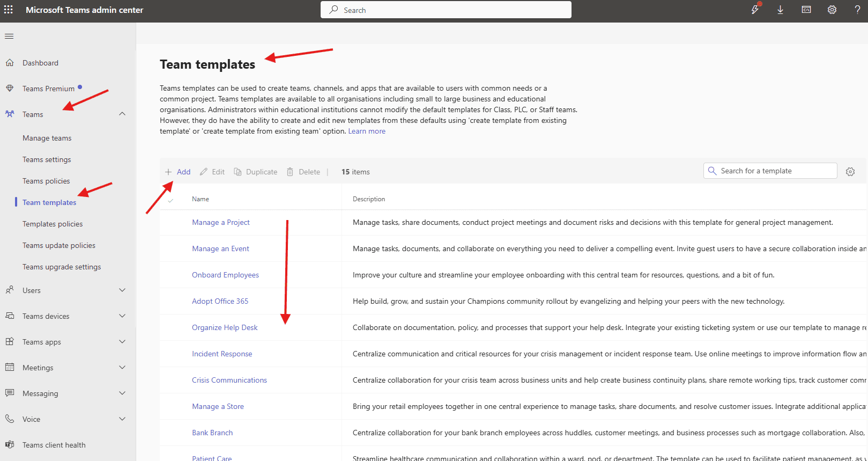
Task: Open Teams update policies in sidebar
Action: pyautogui.click(x=59, y=245)
